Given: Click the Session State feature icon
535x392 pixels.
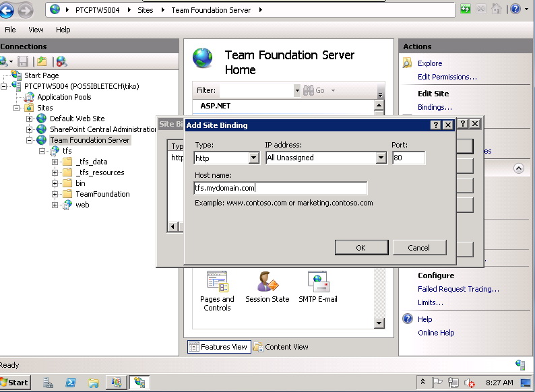Looking at the screenshot, I should [x=267, y=282].
